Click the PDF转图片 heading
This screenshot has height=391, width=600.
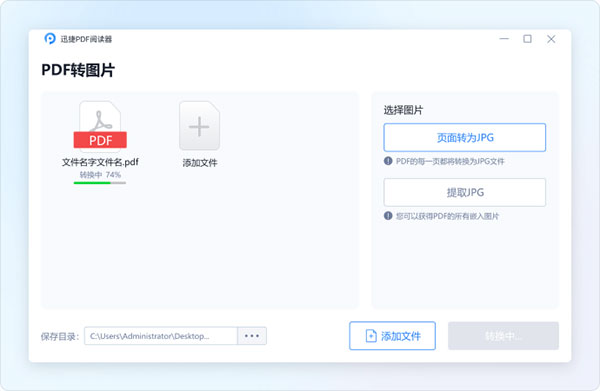(x=78, y=70)
